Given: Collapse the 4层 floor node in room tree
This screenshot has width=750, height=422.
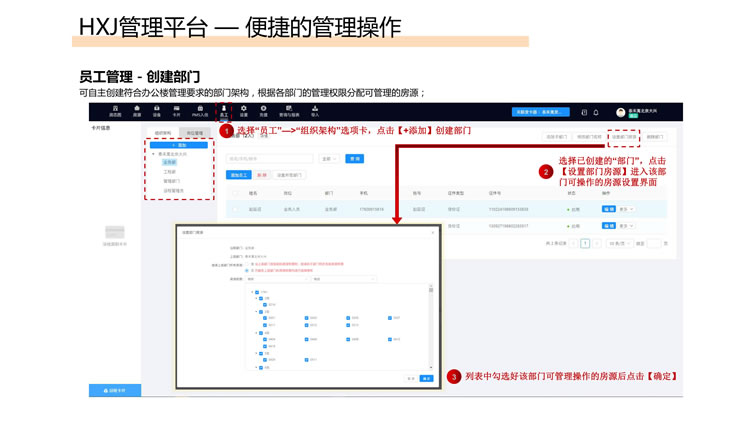Looking at the screenshot, I should coord(256,333).
